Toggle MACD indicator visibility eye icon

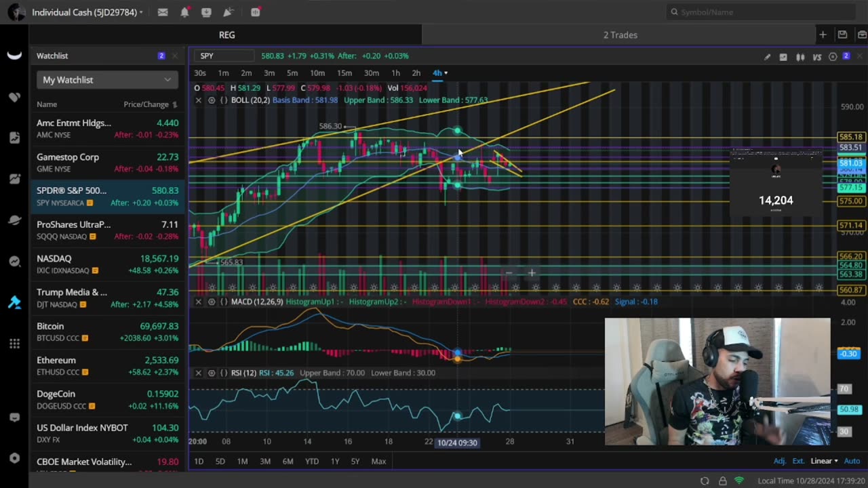pos(212,302)
